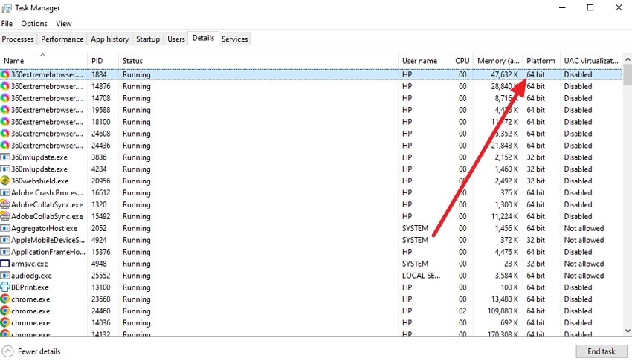Select the BBPrint.exe process name

(x=30, y=287)
